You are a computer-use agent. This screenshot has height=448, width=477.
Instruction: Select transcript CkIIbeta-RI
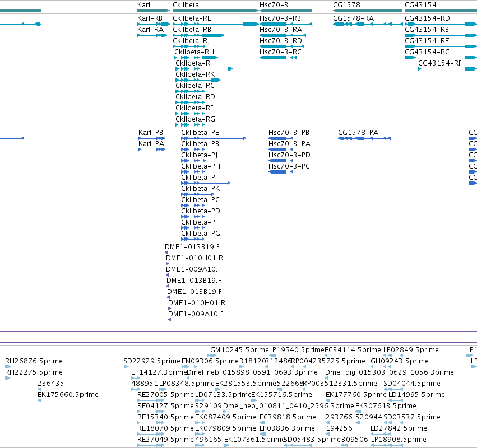pyautogui.click(x=194, y=63)
